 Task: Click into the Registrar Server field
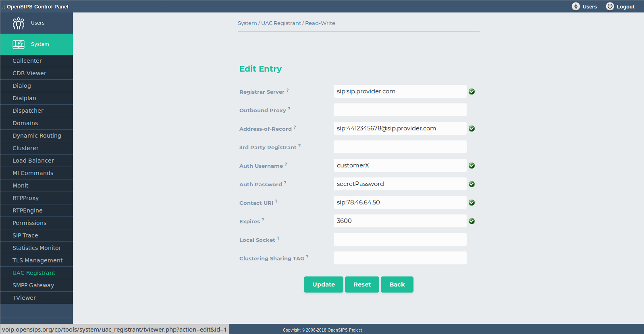tap(400, 91)
